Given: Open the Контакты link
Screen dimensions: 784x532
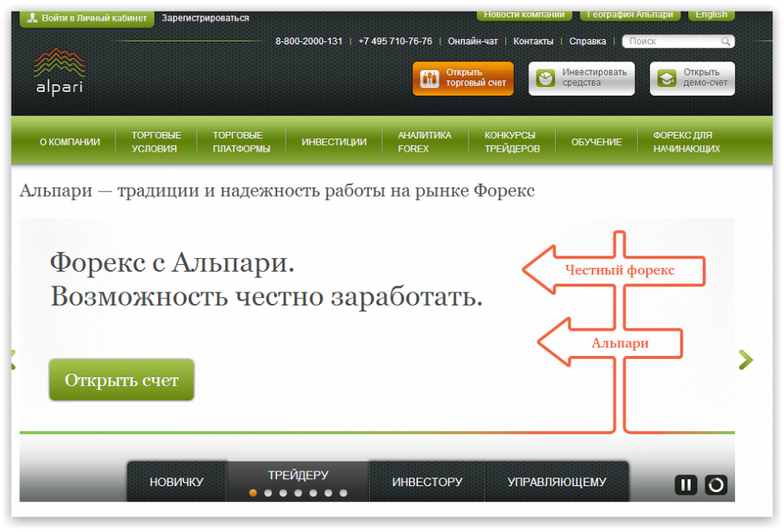Looking at the screenshot, I should 533,41.
